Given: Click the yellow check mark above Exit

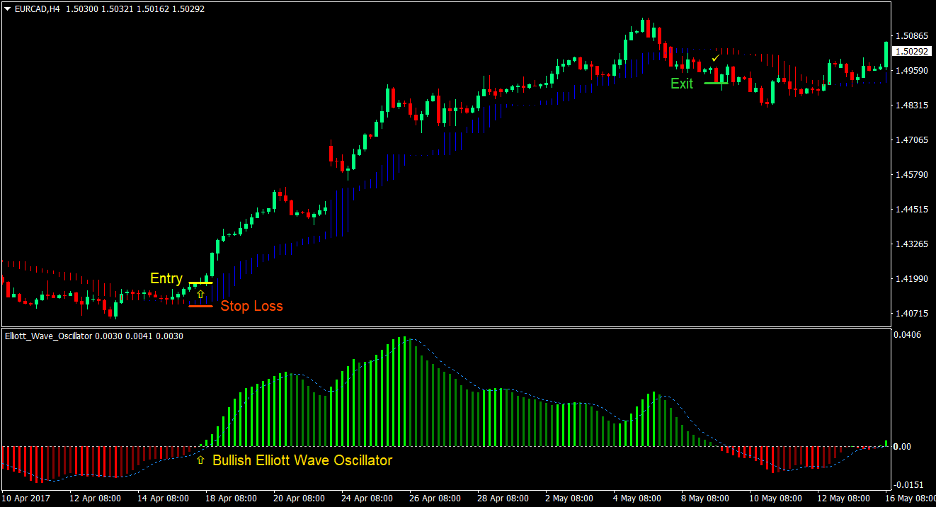Looking at the screenshot, I should [715, 58].
